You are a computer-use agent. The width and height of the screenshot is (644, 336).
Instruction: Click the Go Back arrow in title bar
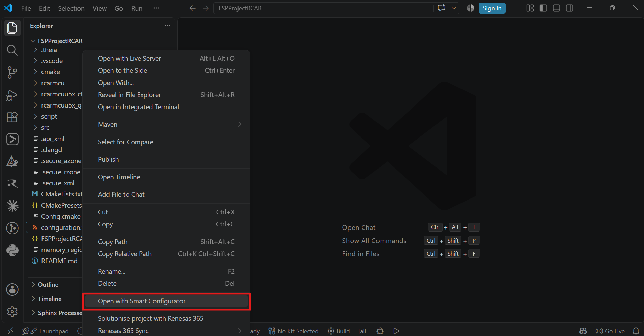tap(193, 8)
